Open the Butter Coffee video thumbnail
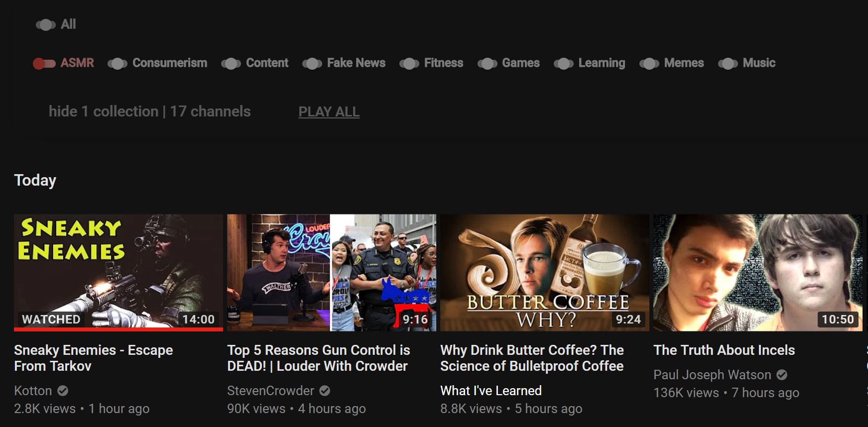Screen dimensions: 868x427 click(545, 272)
